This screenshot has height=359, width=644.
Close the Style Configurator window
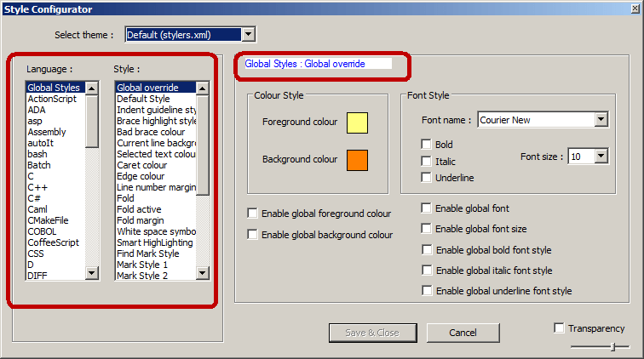coord(635,9)
